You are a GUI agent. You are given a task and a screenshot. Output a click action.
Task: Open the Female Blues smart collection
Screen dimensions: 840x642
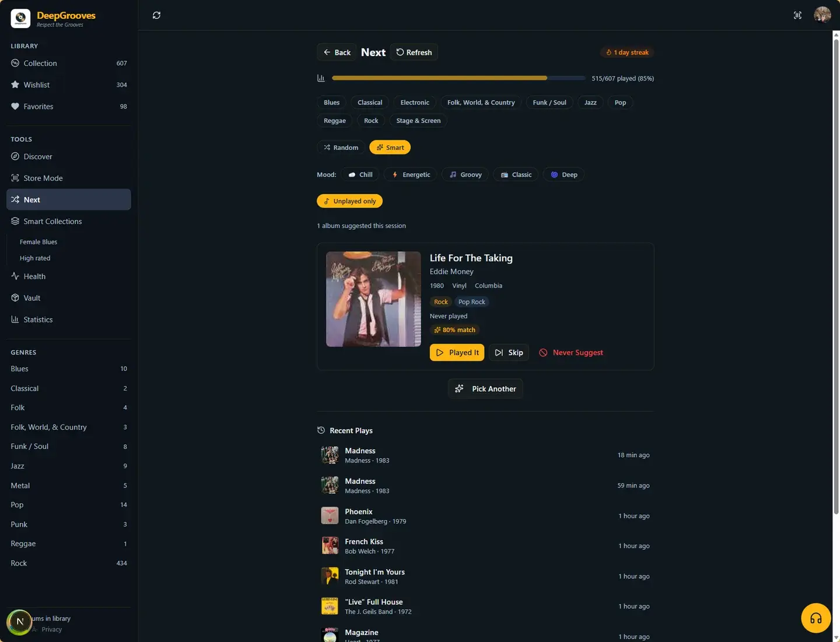pos(38,242)
